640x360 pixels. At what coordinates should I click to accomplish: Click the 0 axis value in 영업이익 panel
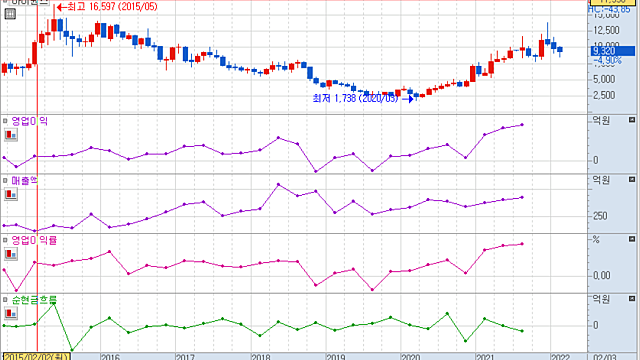click(596, 160)
